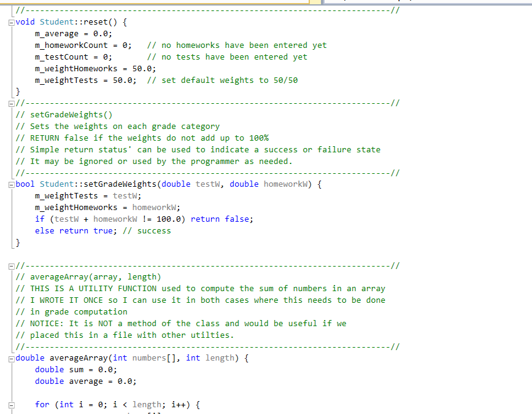
Task: Click the '// averageArray(array, length)' comment
Action: click(x=88, y=277)
